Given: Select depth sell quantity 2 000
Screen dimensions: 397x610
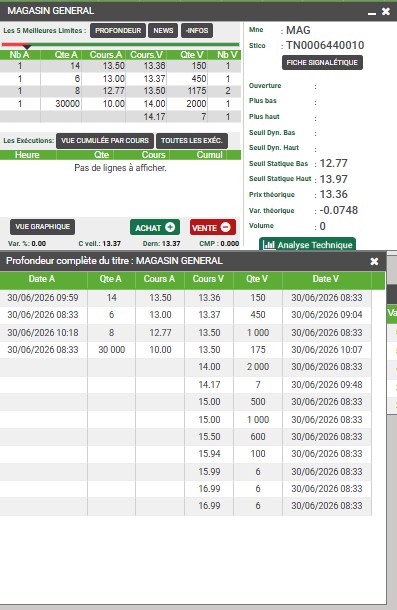Looking at the screenshot, I should click(x=258, y=367).
